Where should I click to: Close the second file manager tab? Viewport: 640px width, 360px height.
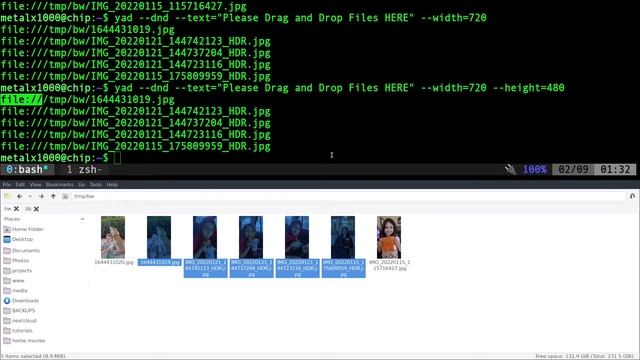click(36, 209)
